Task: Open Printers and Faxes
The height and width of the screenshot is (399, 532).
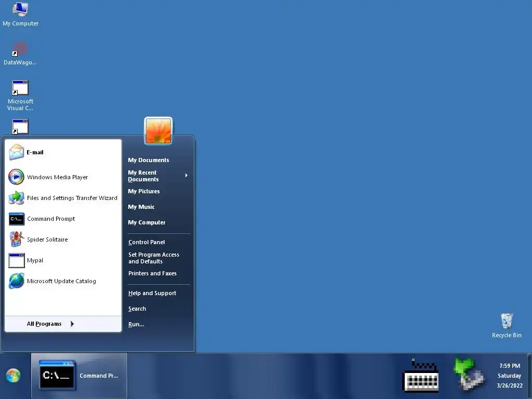Action: (152, 273)
